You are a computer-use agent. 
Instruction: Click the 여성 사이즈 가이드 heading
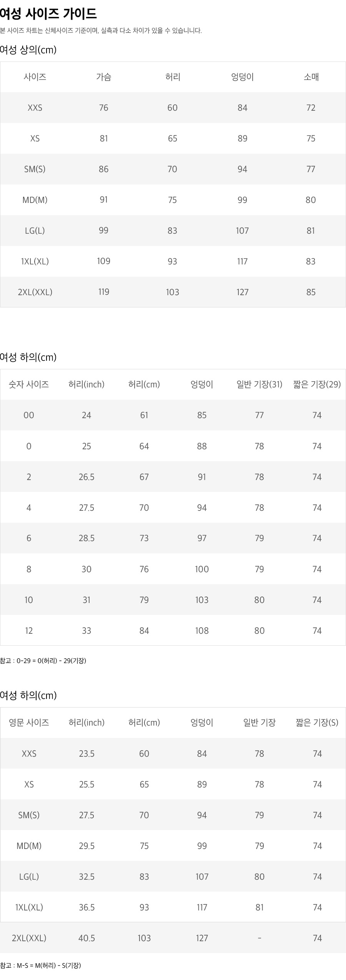click(48, 13)
